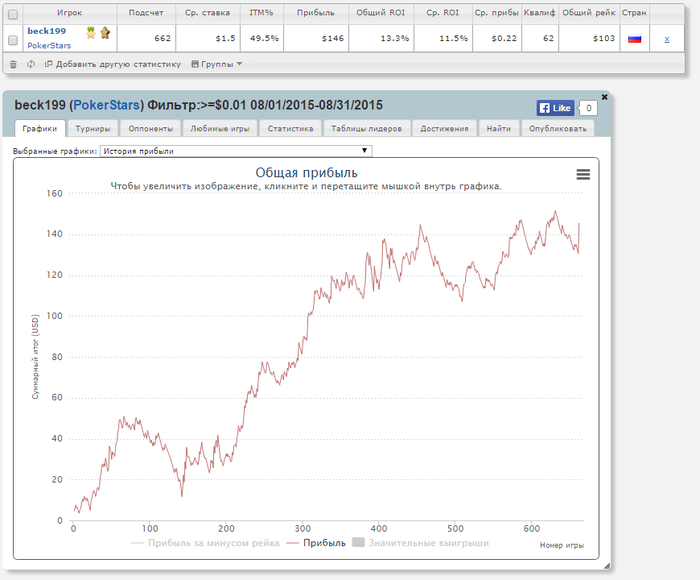Screen dimensions: 700x580
Task: Toggle Значительные выигрыши legend item
Action: 421,543
